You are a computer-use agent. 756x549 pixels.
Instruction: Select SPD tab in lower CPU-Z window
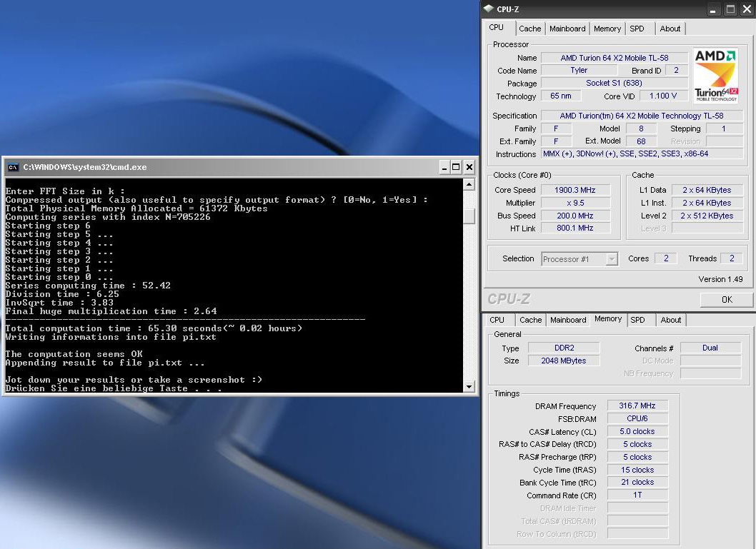[x=637, y=320]
